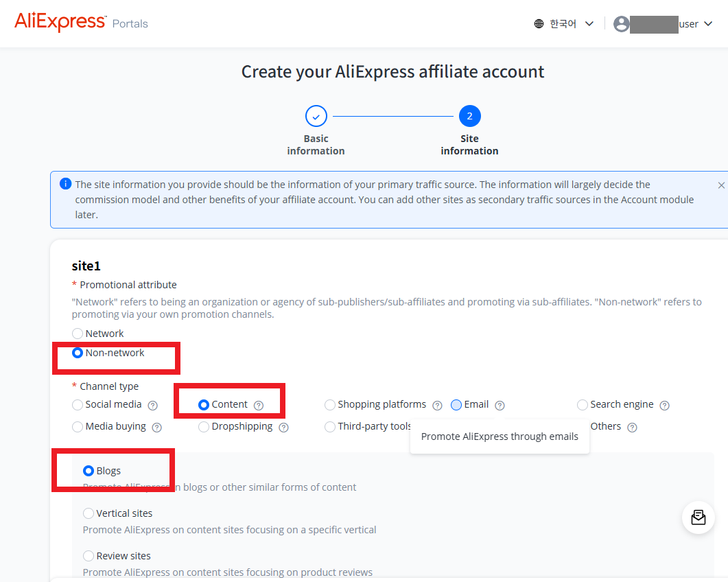The image size is (728, 582).
Task: Click 'Create your AliExpress affiliate account' heading
Action: [392, 71]
